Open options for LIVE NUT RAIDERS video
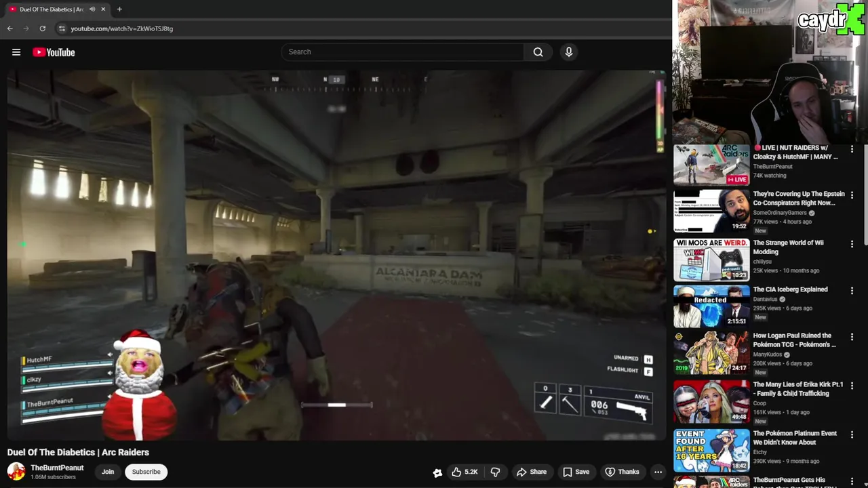 852,149
